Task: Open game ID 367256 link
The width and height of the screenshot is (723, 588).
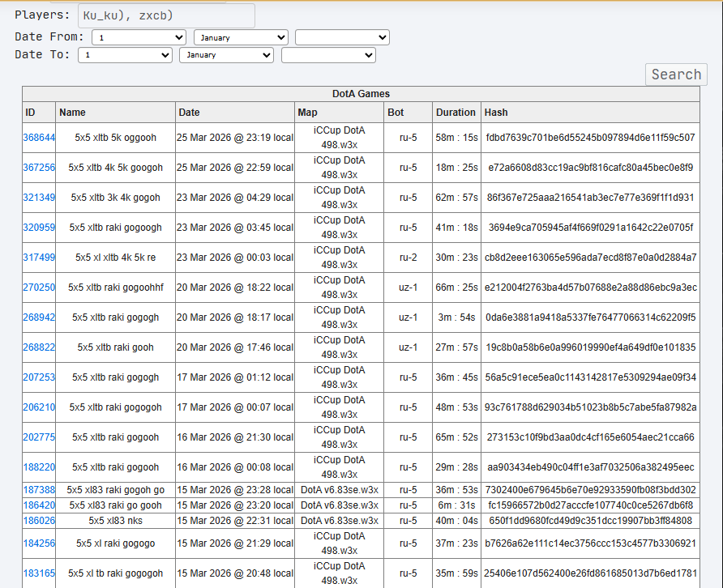Action: click(x=39, y=168)
